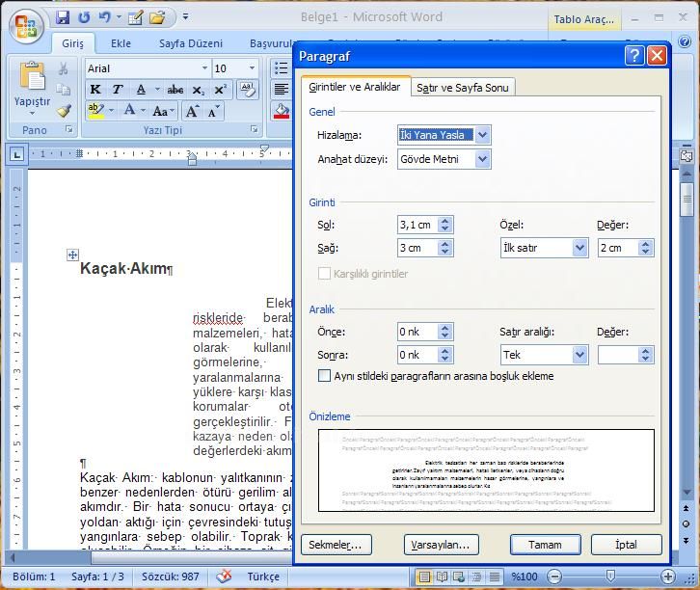The height and width of the screenshot is (590, 700).
Task: Open a file using the folder icon
Action: pos(157,18)
